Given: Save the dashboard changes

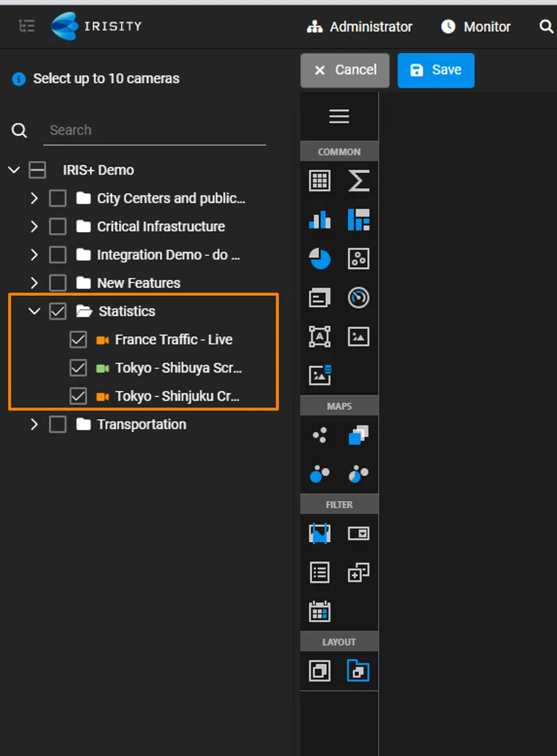Looking at the screenshot, I should (436, 70).
